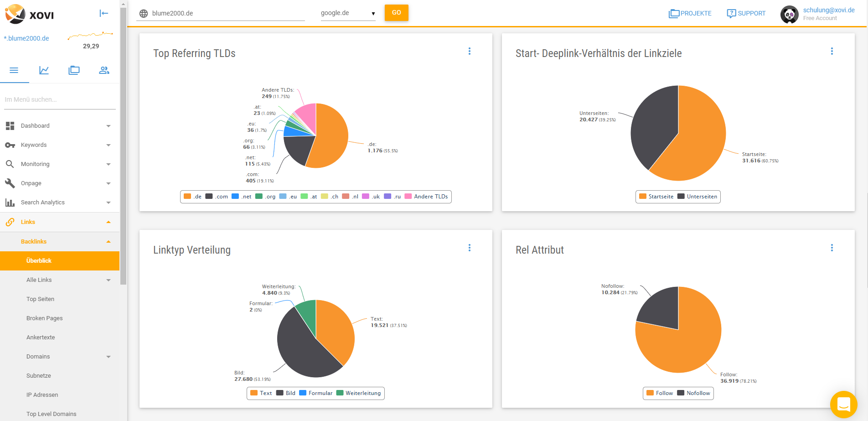
Task: Switch to the line chart sidebar tab
Action: [44, 70]
